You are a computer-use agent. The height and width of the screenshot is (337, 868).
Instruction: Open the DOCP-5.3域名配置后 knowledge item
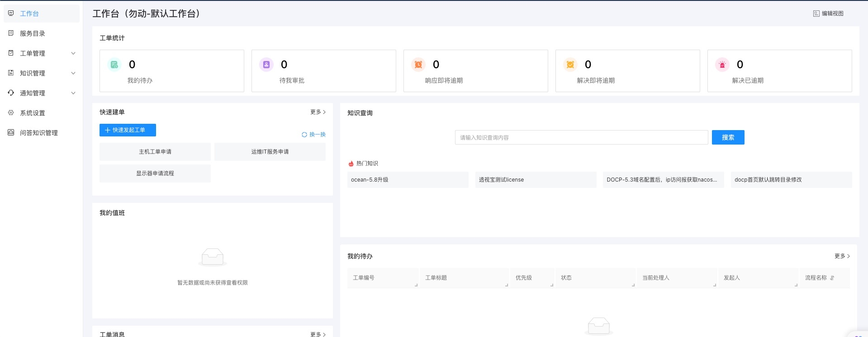664,180
